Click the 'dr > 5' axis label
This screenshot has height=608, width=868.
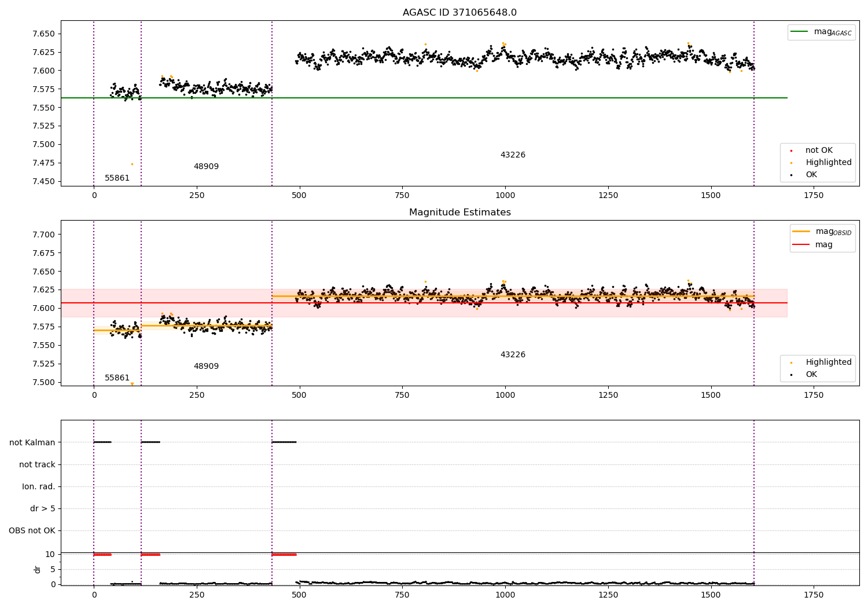coord(43,508)
